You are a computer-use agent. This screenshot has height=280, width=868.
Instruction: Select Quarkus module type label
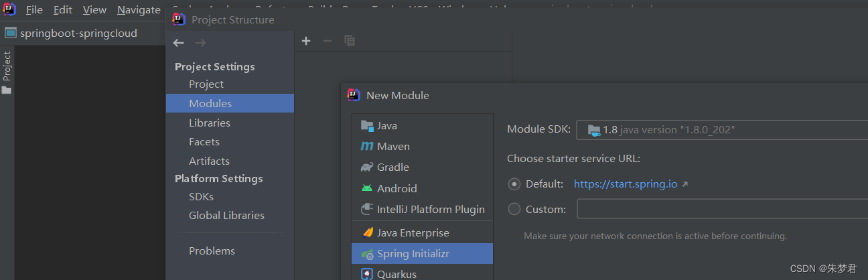pos(396,274)
